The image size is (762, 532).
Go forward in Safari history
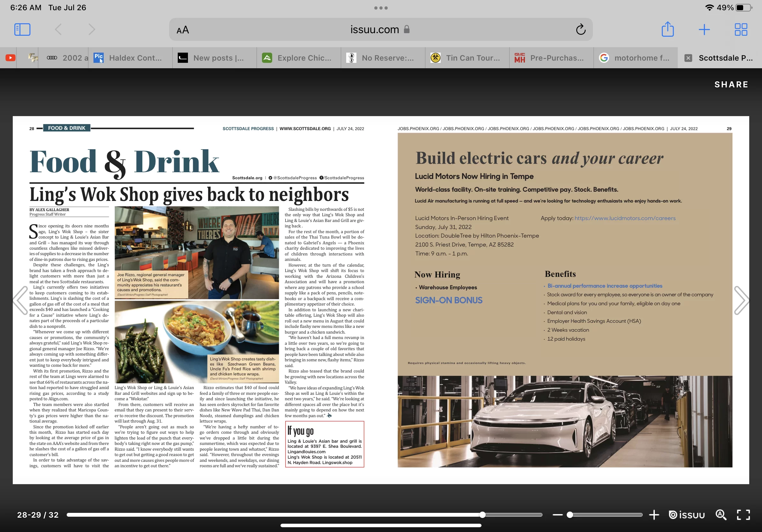[x=92, y=30]
